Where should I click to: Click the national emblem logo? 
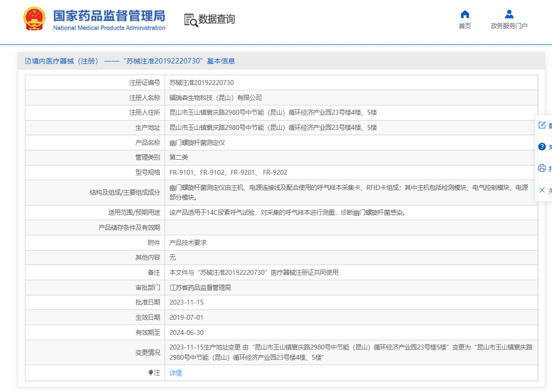[34, 19]
